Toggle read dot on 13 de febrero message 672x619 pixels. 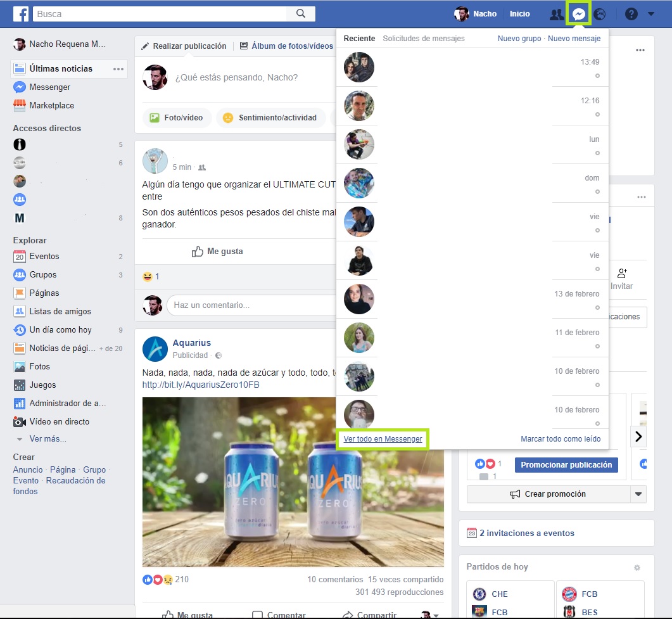[597, 308]
